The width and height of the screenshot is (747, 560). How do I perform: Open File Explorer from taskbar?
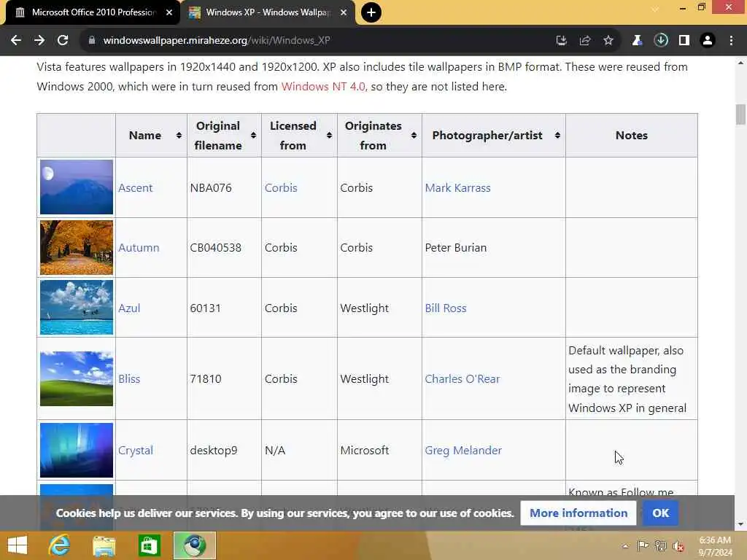coord(104,545)
